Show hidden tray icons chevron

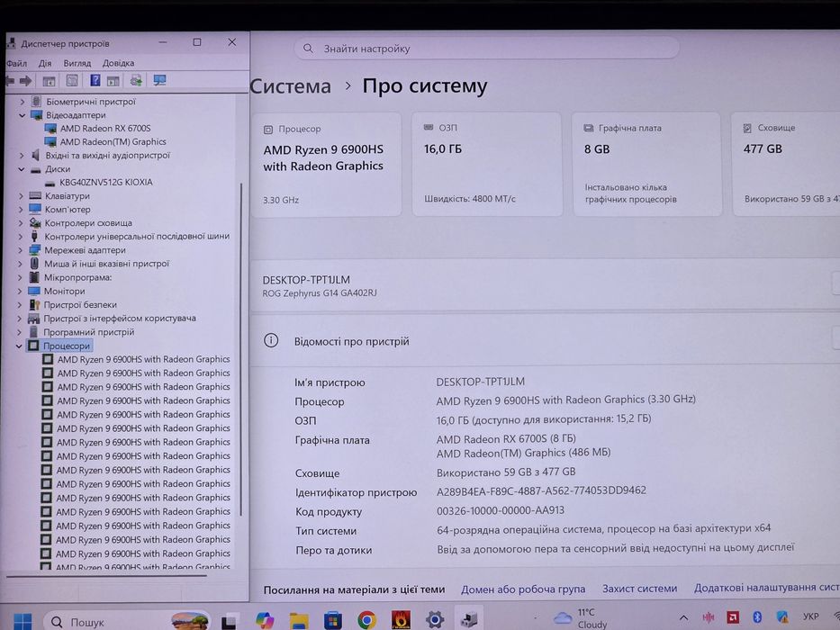[x=683, y=617]
